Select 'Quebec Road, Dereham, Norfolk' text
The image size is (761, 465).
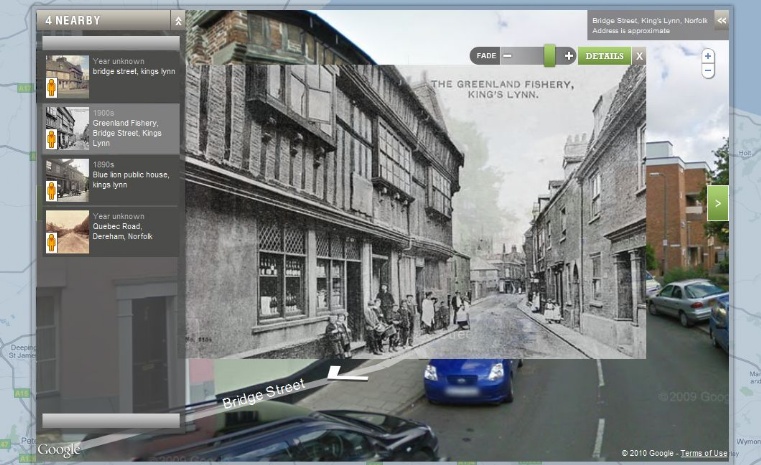point(122,231)
